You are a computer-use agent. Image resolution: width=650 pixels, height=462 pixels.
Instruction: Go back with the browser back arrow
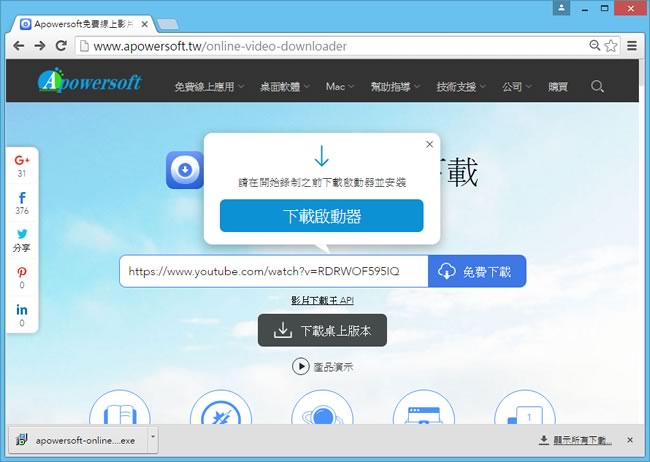19,46
